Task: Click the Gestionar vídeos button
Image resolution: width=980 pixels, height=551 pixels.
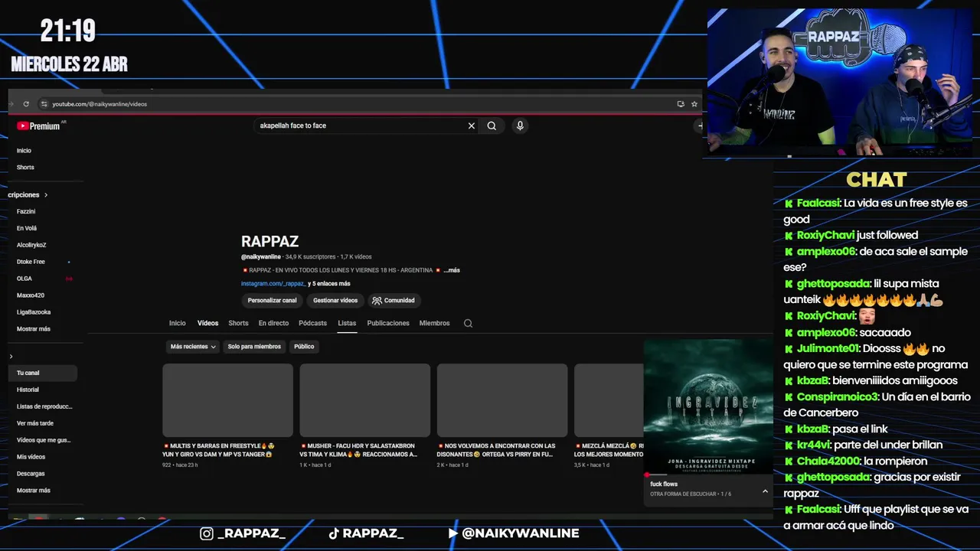Action: pos(335,301)
